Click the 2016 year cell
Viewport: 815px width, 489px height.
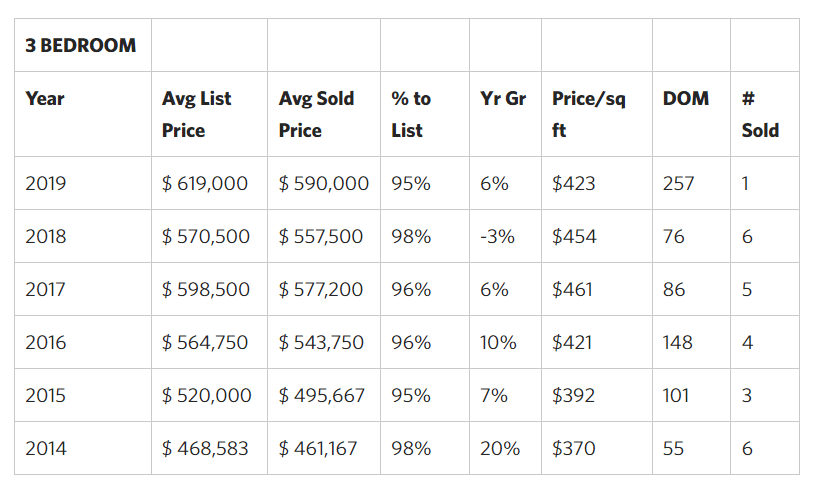[x=46, y=343]
